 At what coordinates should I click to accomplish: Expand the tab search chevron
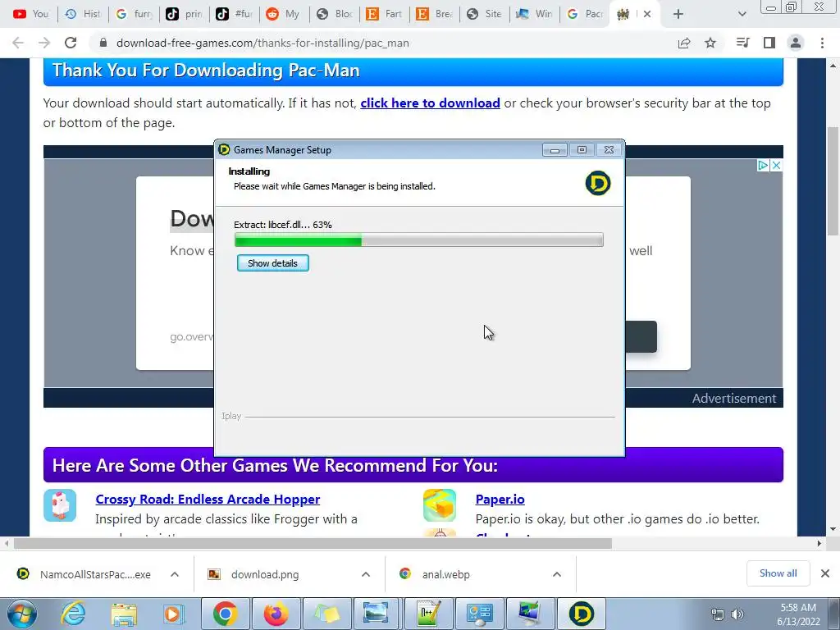[742, 14]
